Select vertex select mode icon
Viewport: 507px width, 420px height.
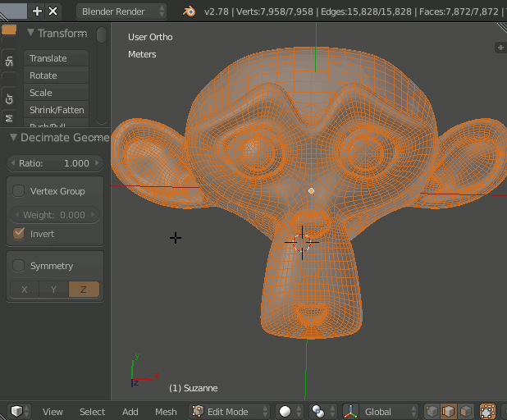pos(432,411)
